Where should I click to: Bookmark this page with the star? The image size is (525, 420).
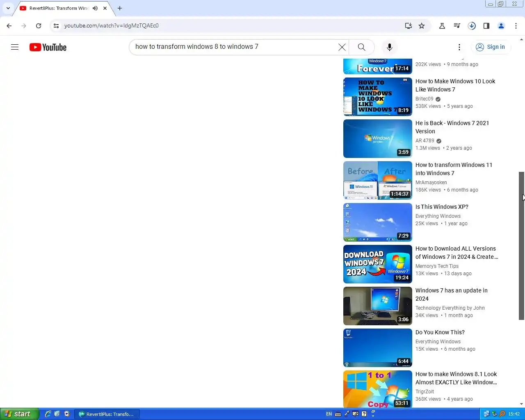coord(422,26)
